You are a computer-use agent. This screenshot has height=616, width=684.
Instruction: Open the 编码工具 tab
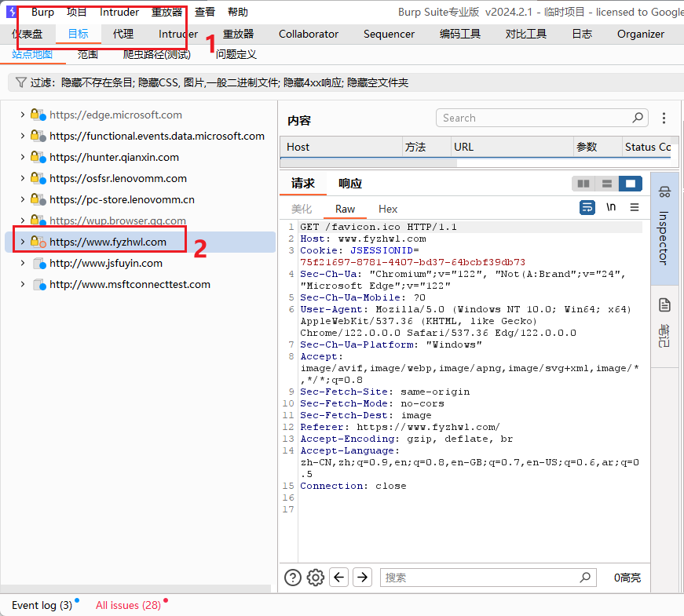(459, 34)
